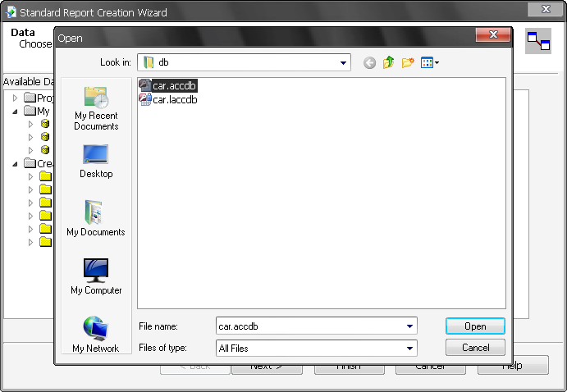Click first yellow database icon under My
567x392 pixels.
pos(45,124)
